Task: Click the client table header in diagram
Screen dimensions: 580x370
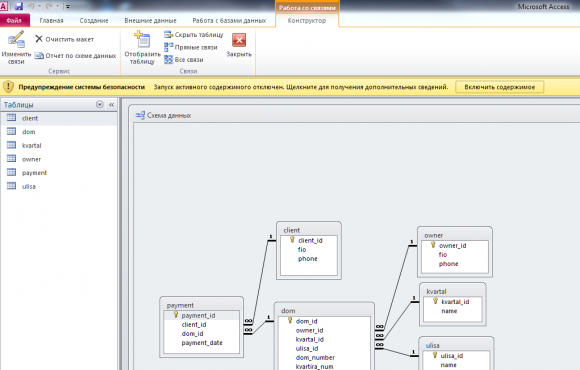Action: (308, 230)
